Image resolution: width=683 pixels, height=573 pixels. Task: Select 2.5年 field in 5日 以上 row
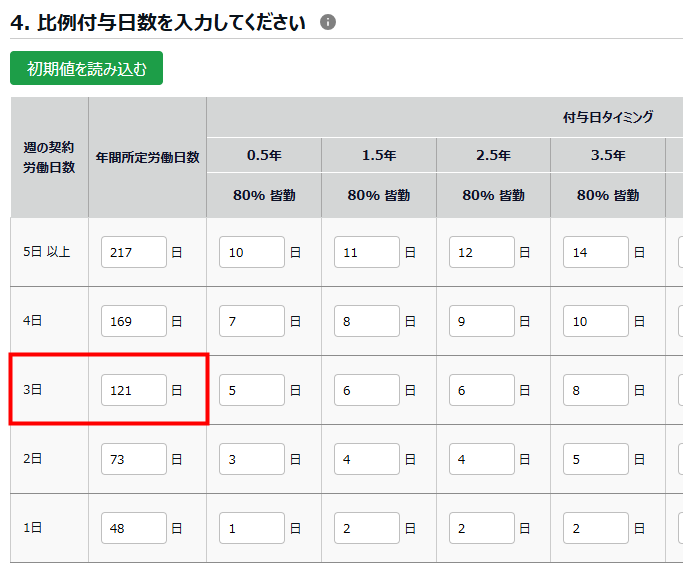[482, 252]
